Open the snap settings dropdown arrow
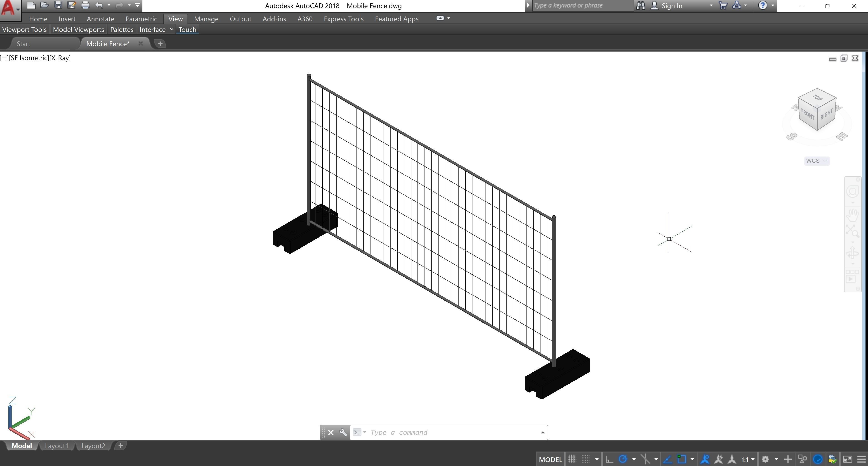Viewport: 868px width, 466px height. [x=597, y=459]
